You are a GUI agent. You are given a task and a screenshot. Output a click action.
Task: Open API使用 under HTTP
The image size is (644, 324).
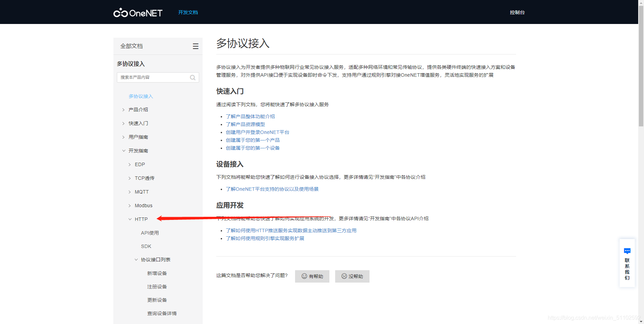tap(150, 233)
